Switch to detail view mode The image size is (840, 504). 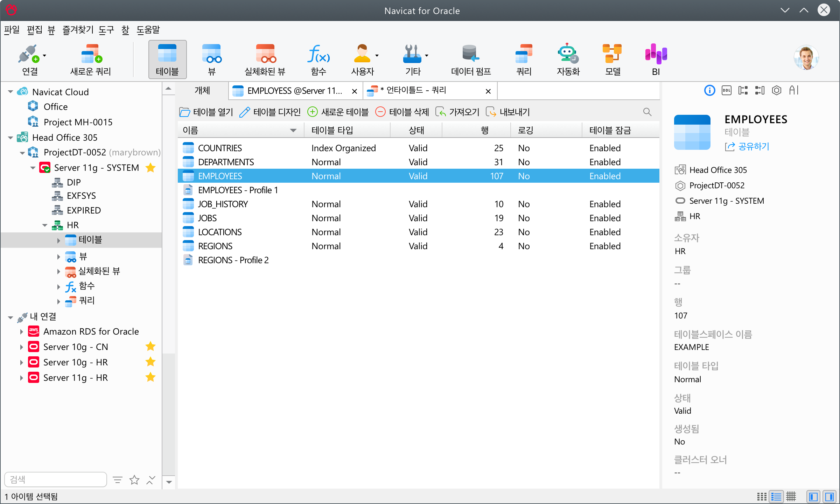pyautogui.click(x=791, y=496)
